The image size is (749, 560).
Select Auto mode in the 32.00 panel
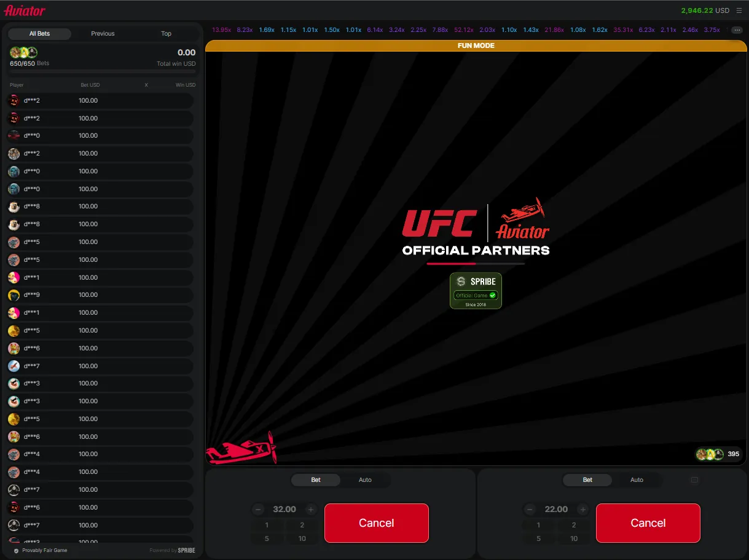pos(365,480)
